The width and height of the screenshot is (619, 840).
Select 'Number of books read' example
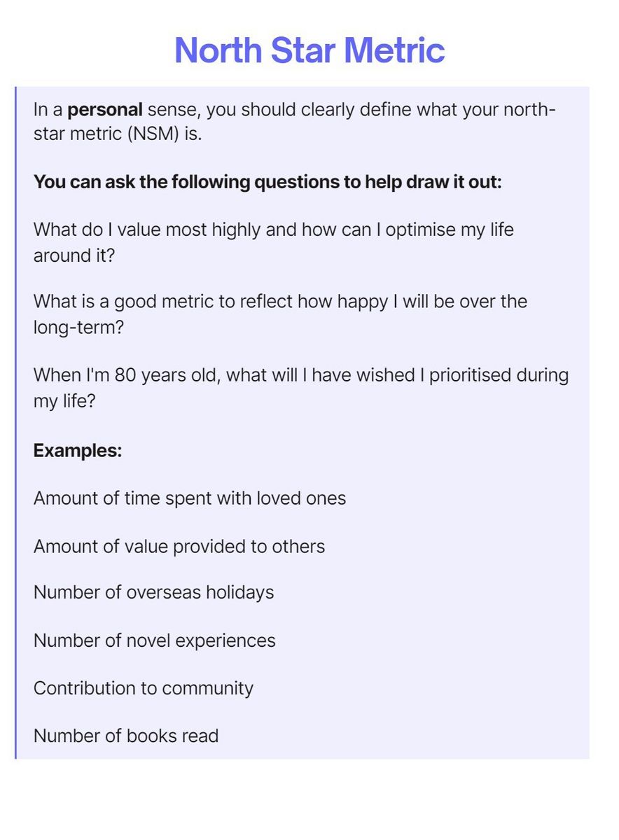(126, 736)
